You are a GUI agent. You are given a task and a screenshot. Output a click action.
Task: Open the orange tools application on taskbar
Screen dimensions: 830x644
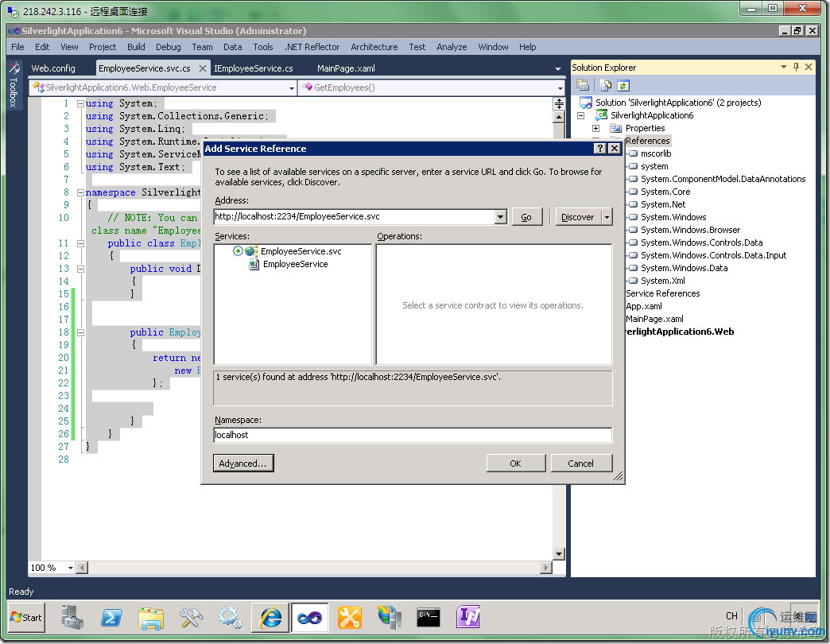pos(349,617)
